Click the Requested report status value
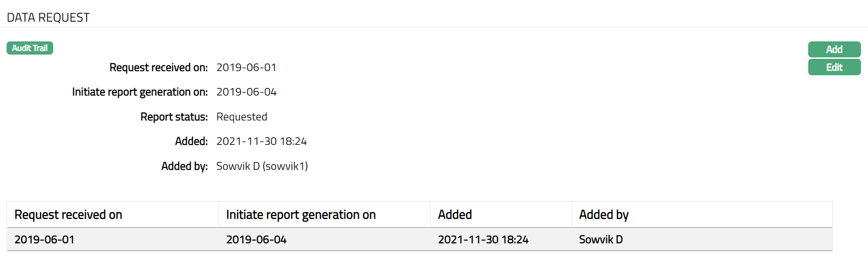This screenshot has width=868, height=262. tap(241, 117)
